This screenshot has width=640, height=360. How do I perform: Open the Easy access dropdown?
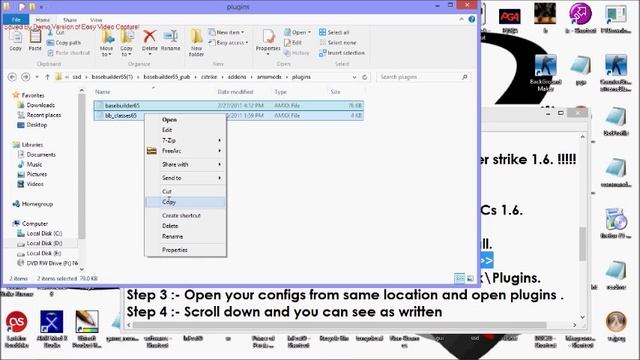(x=229, y=42)
